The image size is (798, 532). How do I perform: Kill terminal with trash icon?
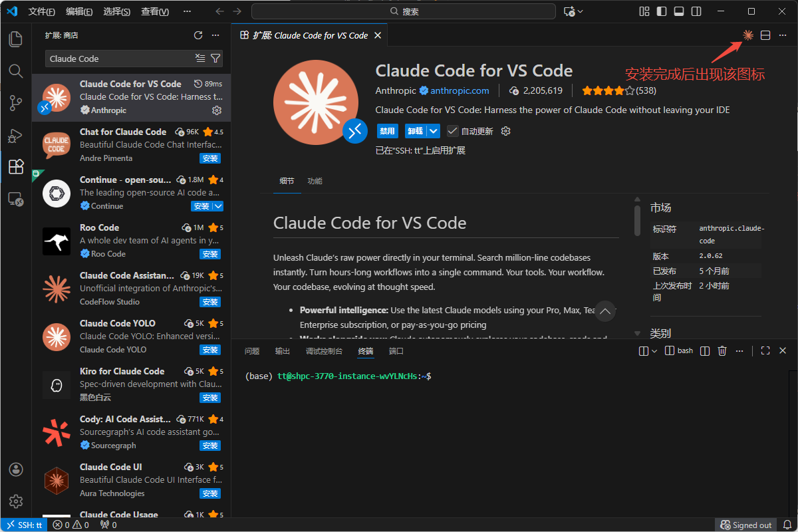coord(722,350)
